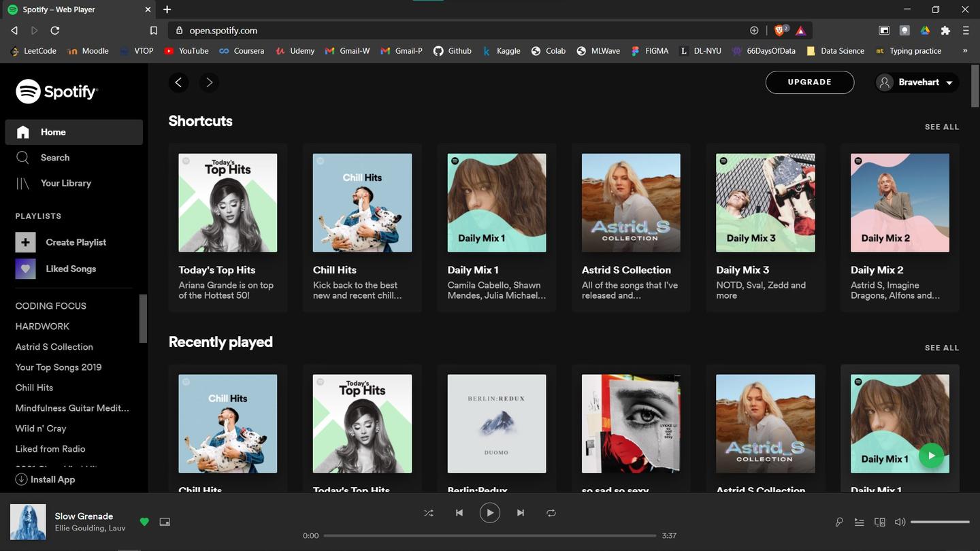The width and height of the screenshot is (980, 551).
Task: Toggle repeat mode
Action: (x=551, y=513)
